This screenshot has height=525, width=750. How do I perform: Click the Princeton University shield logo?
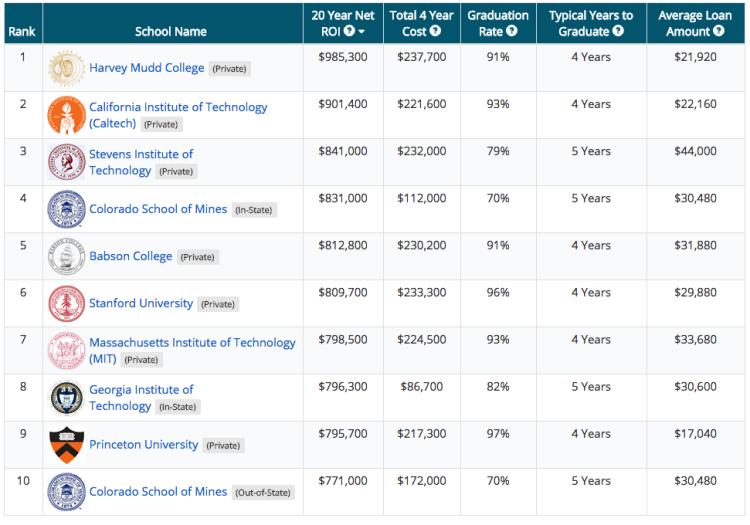point(66,445)
